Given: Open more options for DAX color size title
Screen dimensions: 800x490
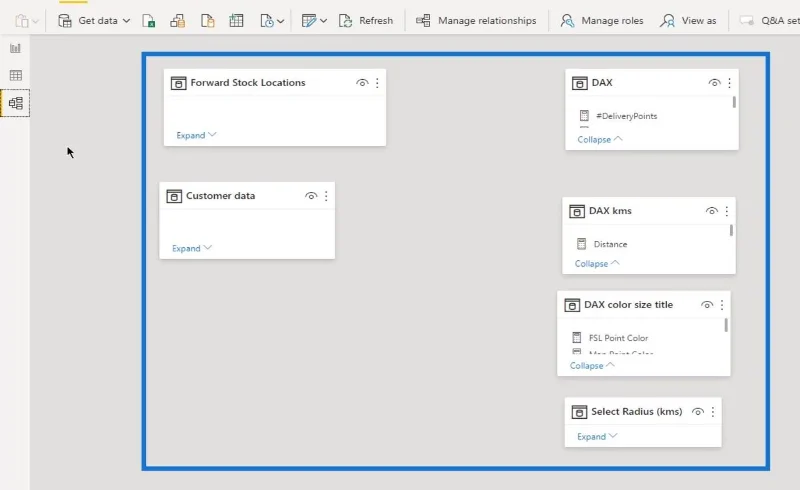Looking at the screenshot, I should pyautogui.click(x=721, y=305).
